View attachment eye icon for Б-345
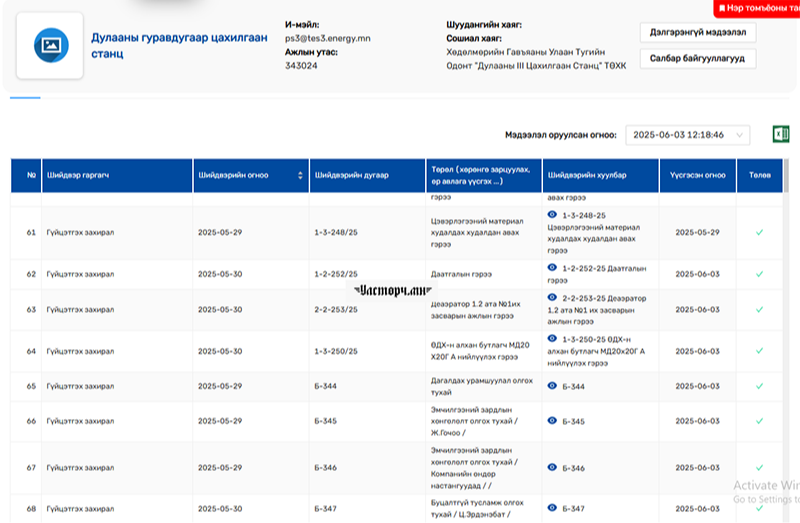Image resolution: width=800 pixels, height=523 pixels. tap(552, 420)
